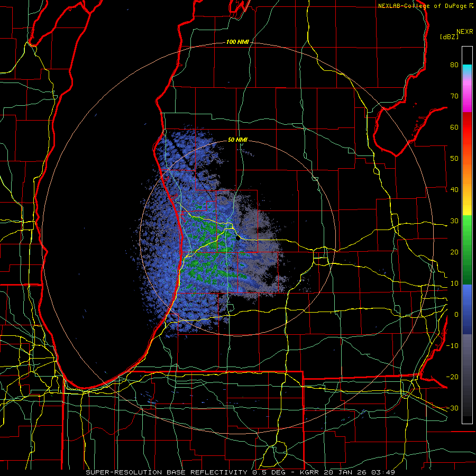The width and height of the screenshot is (476, 476).
Task: Click the KGRR radar site black dot
Action: point(237,239)
